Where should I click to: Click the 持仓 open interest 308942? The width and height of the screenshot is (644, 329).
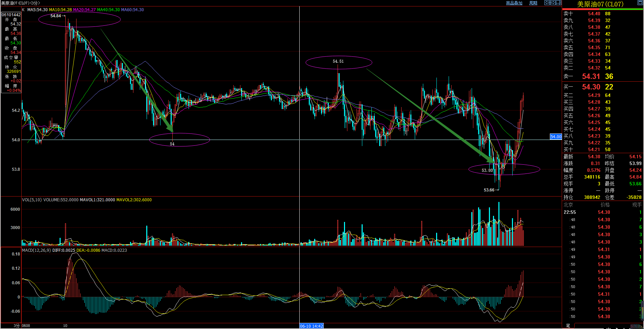(x=592, y=197)
